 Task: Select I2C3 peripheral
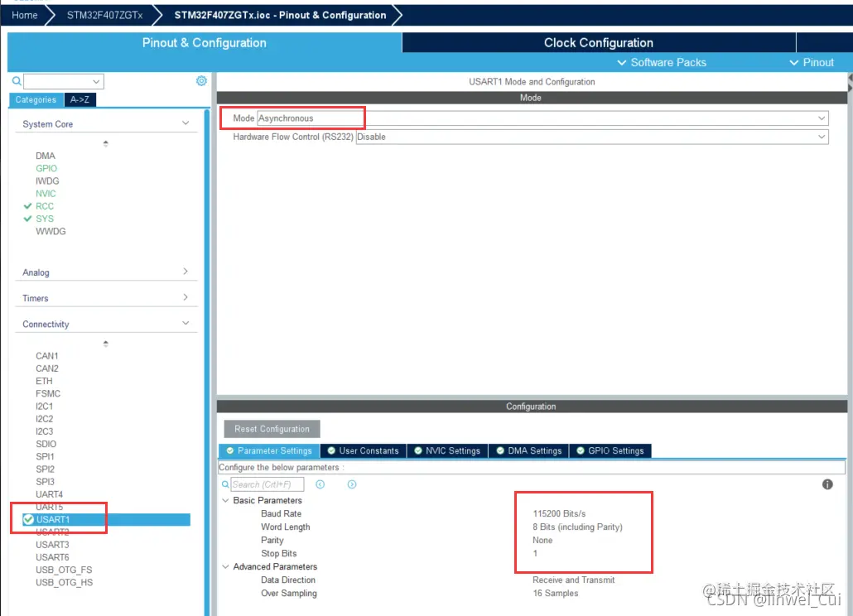click(45, 431)
